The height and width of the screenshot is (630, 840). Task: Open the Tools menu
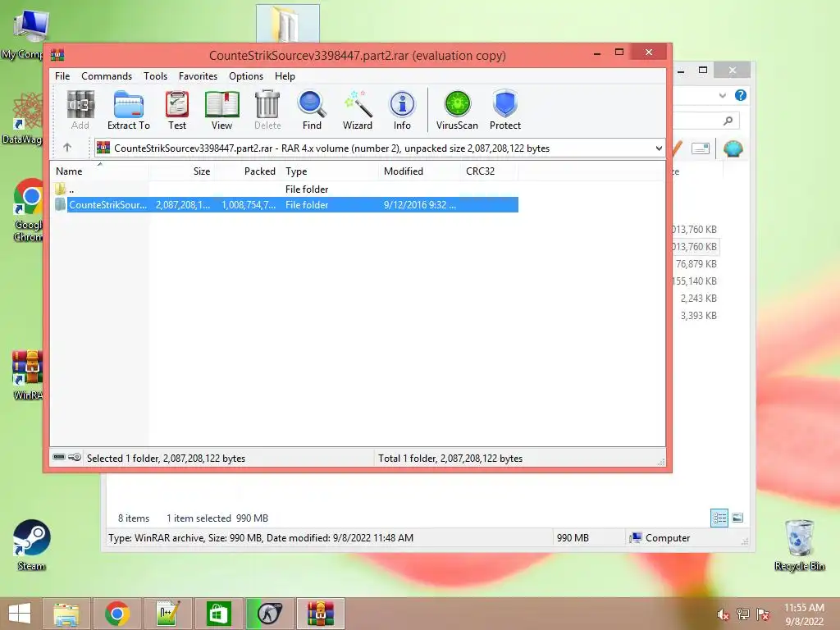point(155,76)
